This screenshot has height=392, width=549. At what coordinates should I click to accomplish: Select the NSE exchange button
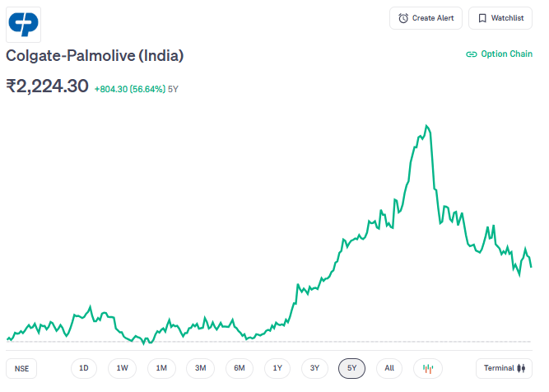click(21, 368)
